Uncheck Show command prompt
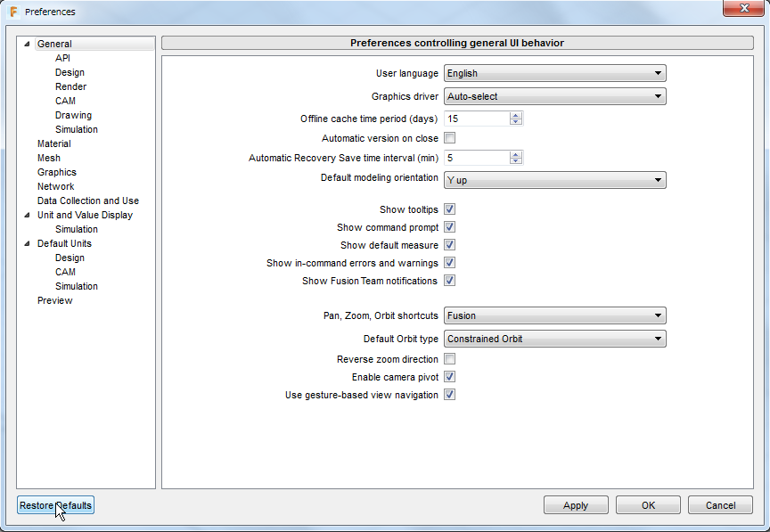 pyautogui.click(x=450, y=226)
